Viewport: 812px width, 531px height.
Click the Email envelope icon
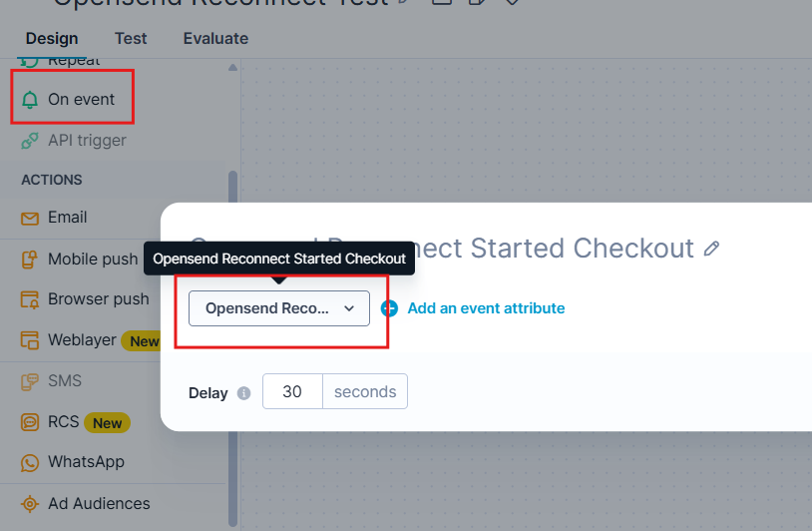(x=30, y=218)
